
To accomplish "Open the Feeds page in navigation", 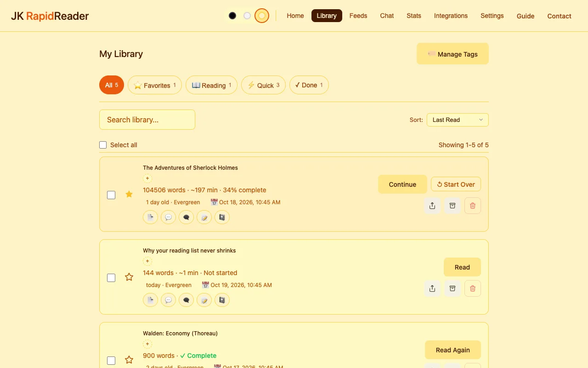I will pos(358,16).
